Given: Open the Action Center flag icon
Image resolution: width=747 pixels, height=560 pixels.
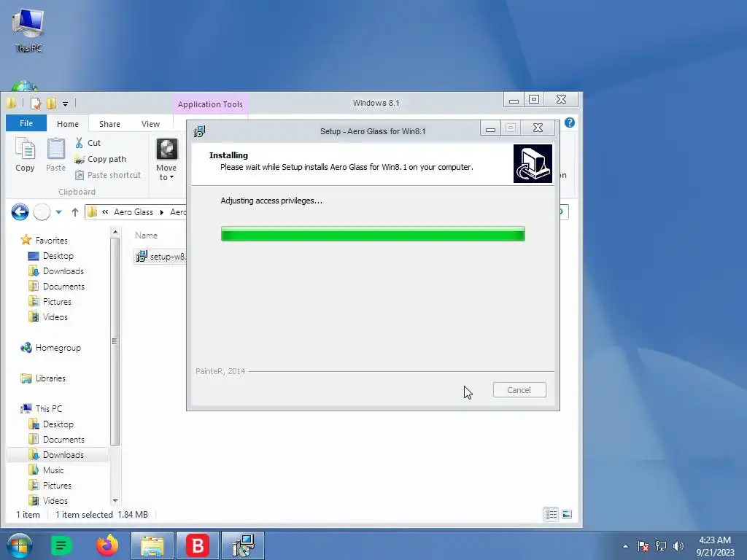Looking at the screenshot, I should [643, 546].
